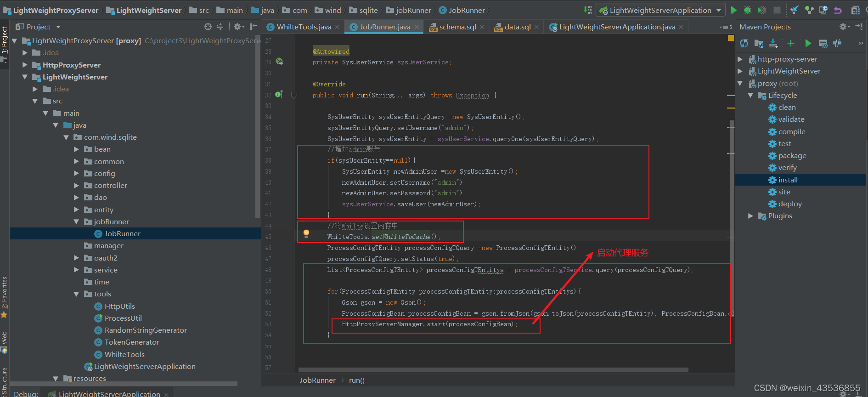The height and width of the screenshot is (397, 868).
Task: Click the run() breadcrumb below editor
Action: (x=356, y=380)
